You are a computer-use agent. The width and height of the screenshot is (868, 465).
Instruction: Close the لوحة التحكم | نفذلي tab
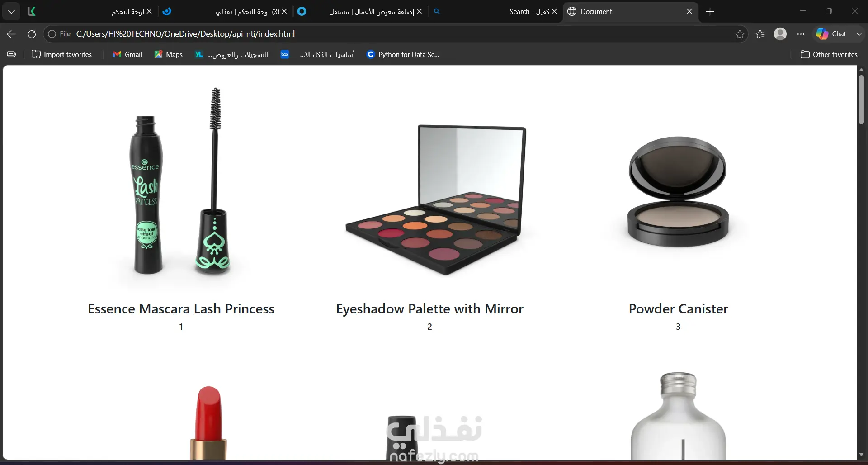coord(284,12)
